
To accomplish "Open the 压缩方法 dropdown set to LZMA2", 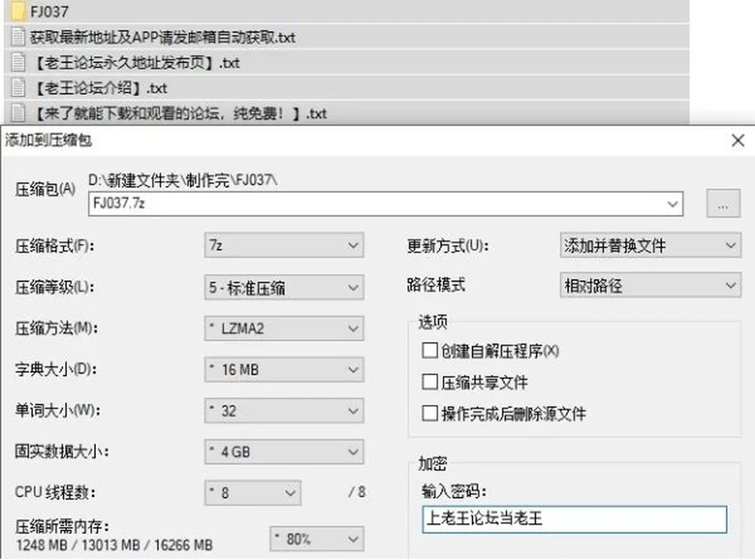I will [284, 329].
